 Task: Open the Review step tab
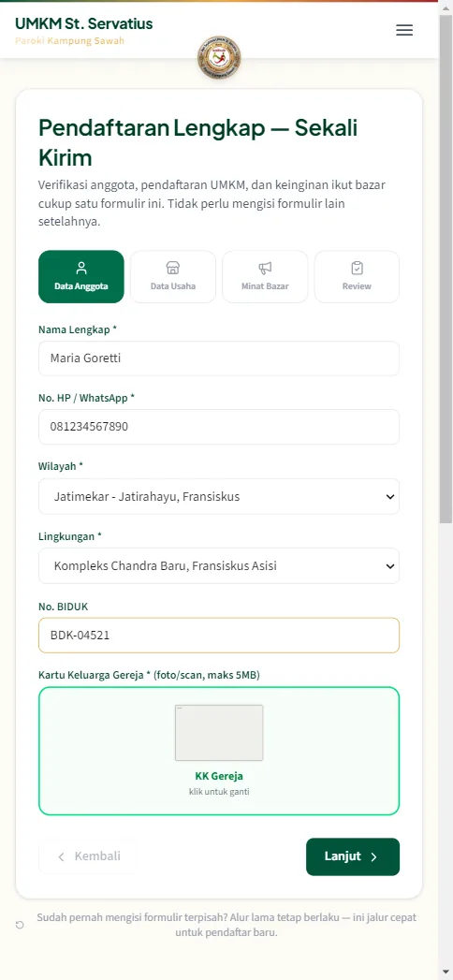pyautogui.click(x=357, y=277)
